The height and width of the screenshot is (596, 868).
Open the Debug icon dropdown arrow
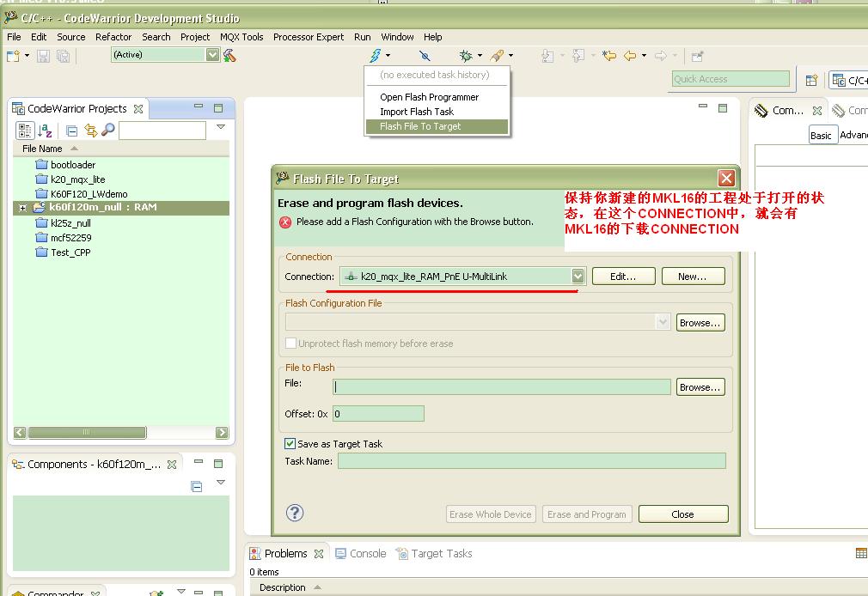point(480,55)
